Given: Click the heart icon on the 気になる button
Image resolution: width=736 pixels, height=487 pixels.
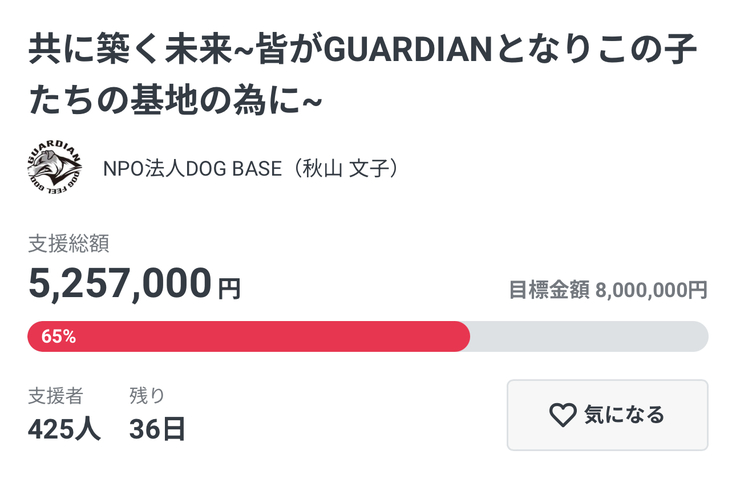Looking at the screenshot, I should coord(564,415).
